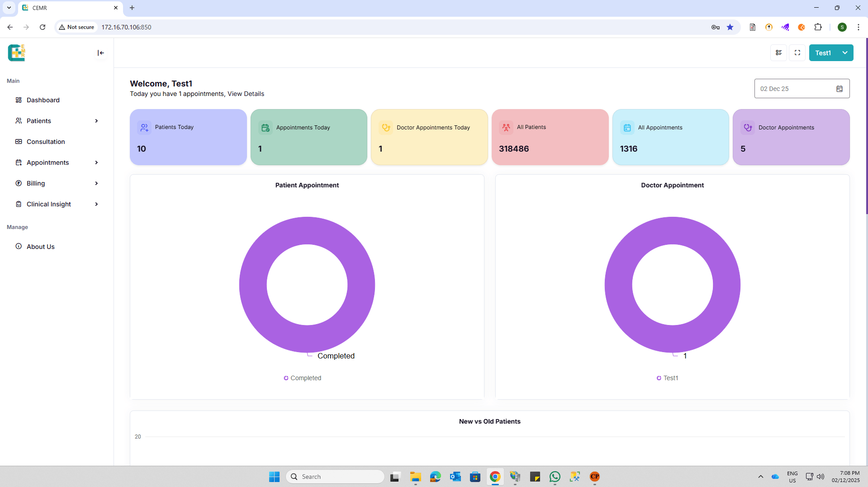Image resolution: width=868 pixels, height=487 pixels.
Task: Click the taskbar Search box
Action: (x=335, y=477)
